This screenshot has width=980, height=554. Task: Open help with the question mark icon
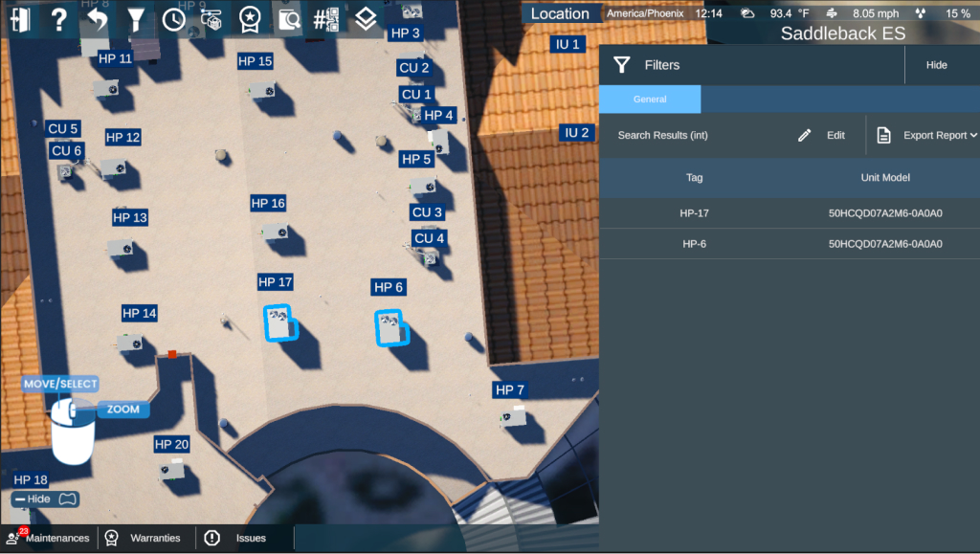tap(59, 19)
